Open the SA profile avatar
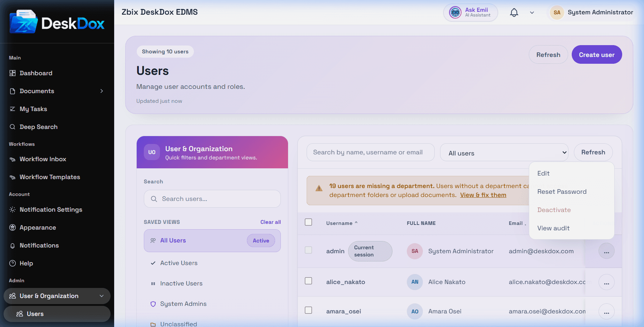 [557, 13]
